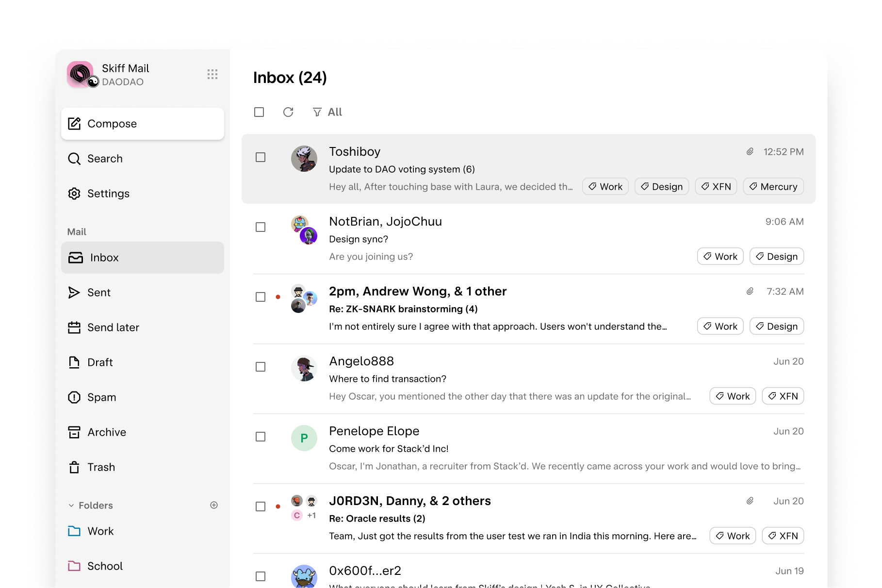Open the Draft mailbox

[143, 362]
